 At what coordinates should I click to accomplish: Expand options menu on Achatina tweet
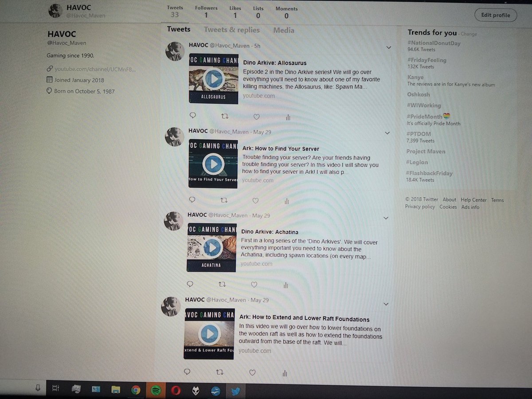click(x=386, y=218)
